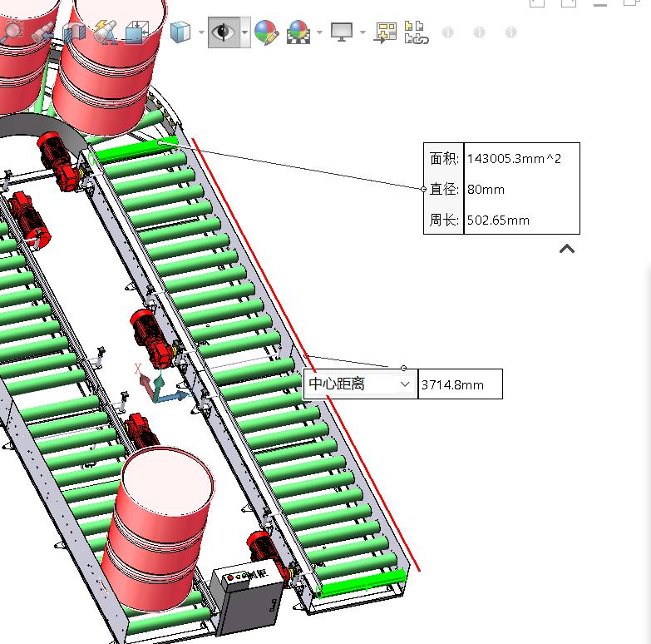Click the 周长 label in the callout
The width and height of the screenshot is (651, 644).
444,220
